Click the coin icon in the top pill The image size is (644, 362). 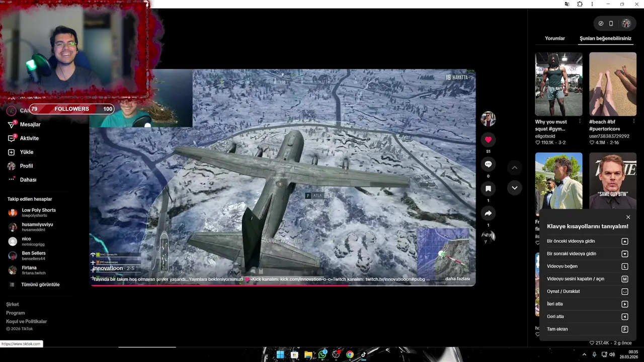[601, 24]
